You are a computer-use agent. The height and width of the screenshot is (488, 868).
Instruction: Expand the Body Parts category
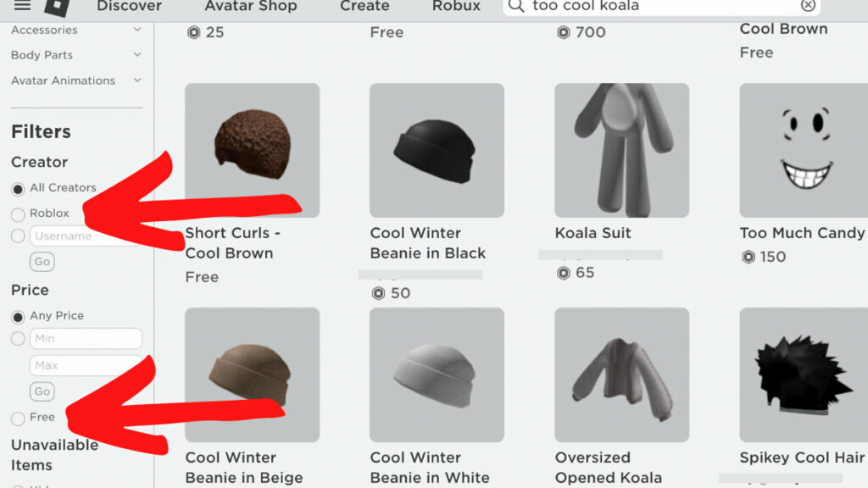[76, 55]
